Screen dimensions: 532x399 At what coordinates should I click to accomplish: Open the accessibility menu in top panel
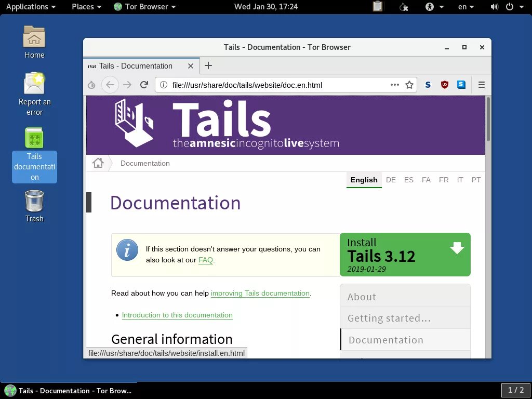[x=434, y=6]
